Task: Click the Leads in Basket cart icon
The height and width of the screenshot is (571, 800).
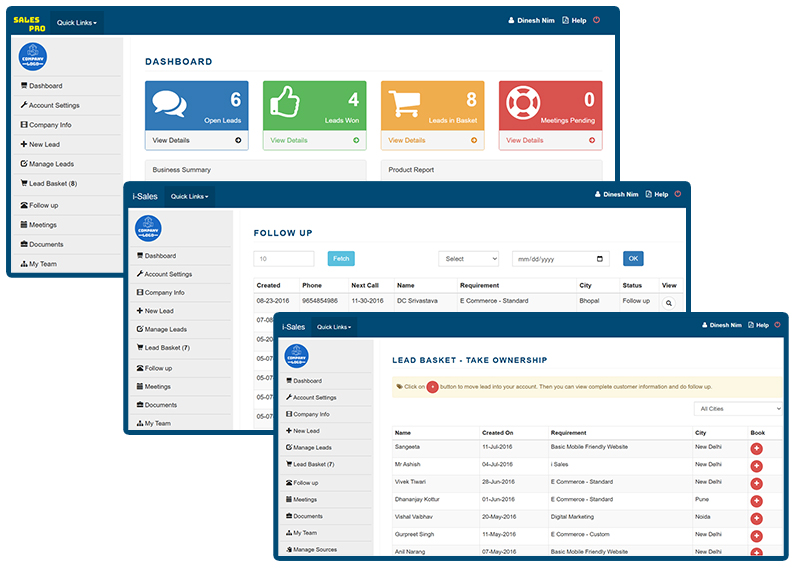Action: [x=405, y=104]
